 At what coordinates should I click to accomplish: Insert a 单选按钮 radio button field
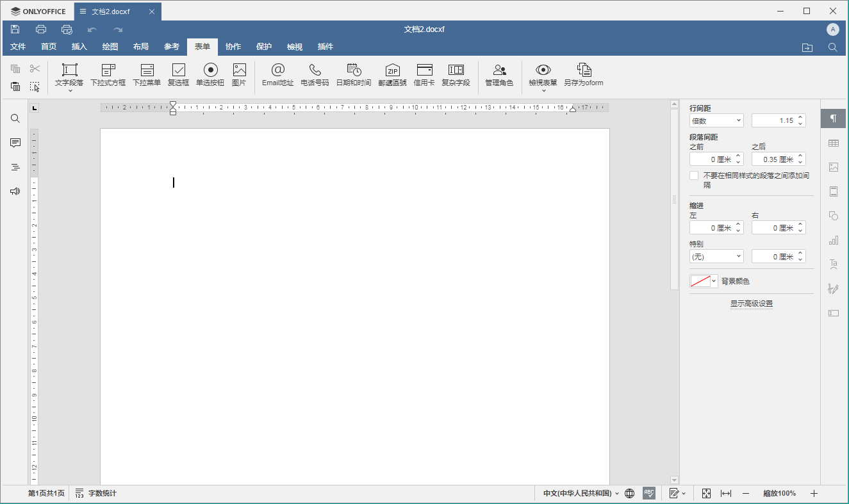coord(210,75)
